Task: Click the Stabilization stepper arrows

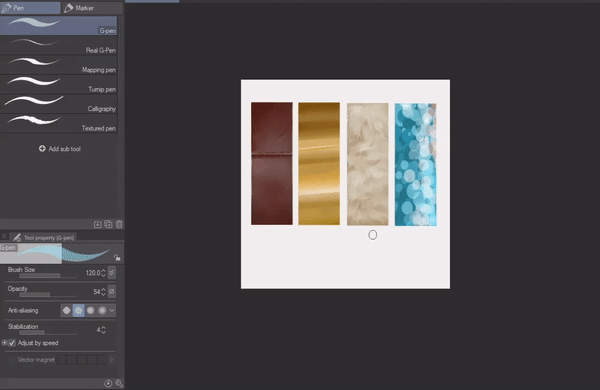Action: click(103, 330)
